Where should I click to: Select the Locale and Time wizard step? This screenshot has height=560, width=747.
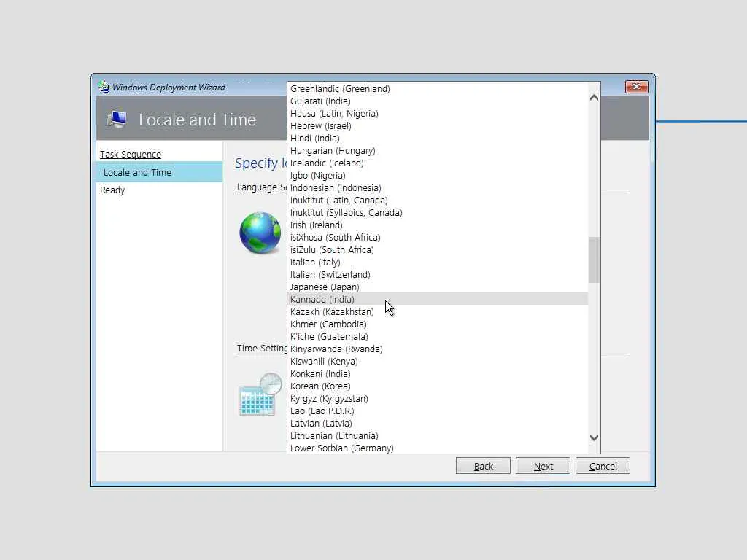[x=160, y=172]
